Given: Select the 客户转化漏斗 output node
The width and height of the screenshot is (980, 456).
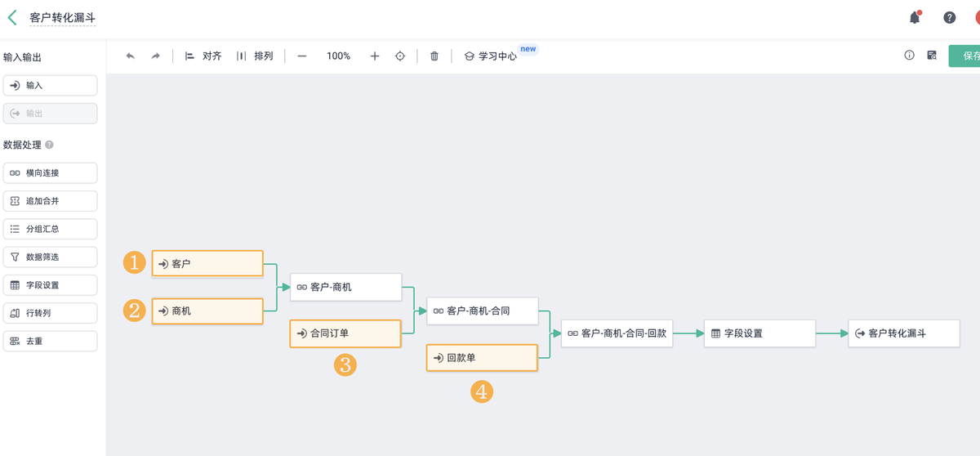Looking at the screenshot, I should point(904,333).
